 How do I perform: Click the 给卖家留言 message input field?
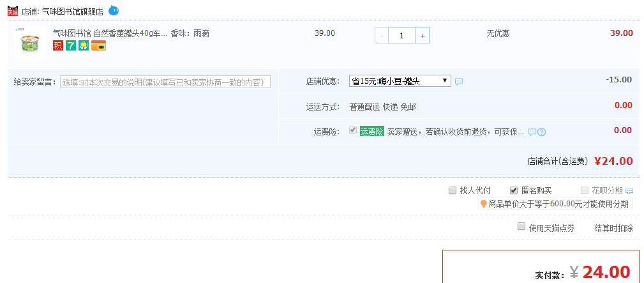[165, 82]
